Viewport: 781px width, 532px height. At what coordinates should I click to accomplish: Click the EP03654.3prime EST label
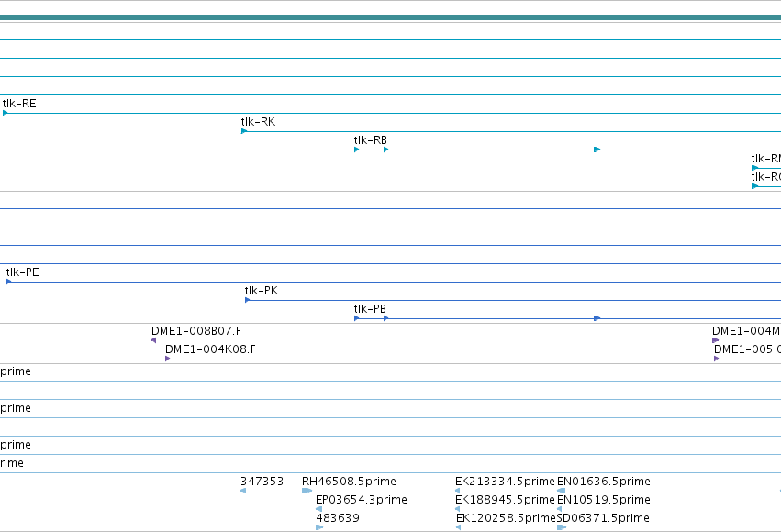coord(362,500)
